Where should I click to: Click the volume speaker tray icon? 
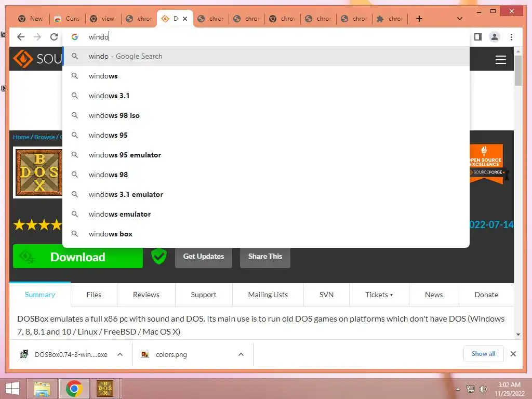tap(483, 389)
